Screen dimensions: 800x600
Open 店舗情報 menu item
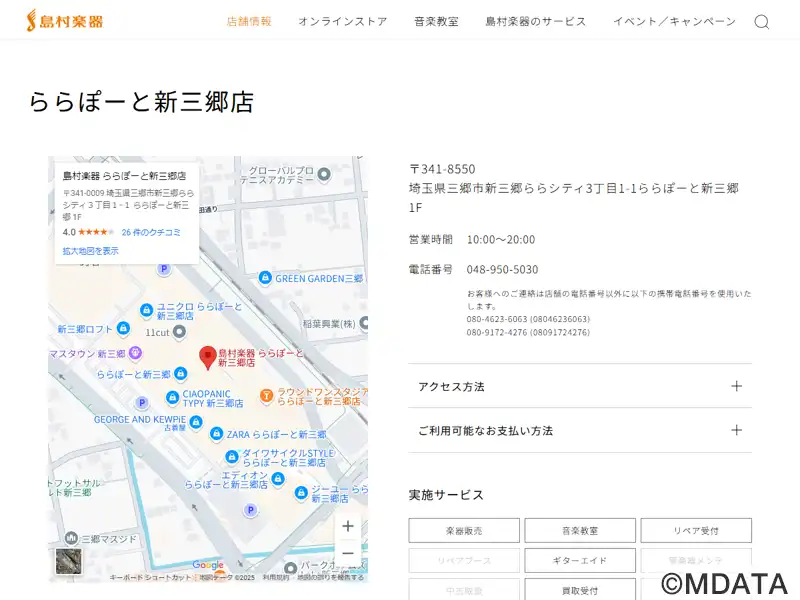coord(249,21)
